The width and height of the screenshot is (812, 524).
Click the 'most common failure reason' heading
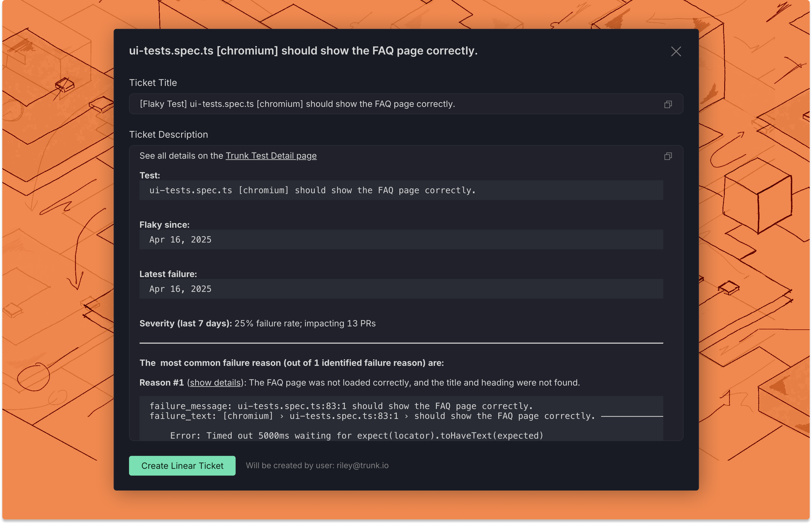pos(292,363)
